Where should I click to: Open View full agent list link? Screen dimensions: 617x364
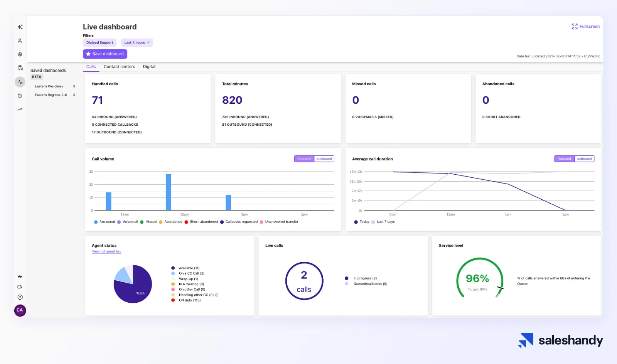106,251
